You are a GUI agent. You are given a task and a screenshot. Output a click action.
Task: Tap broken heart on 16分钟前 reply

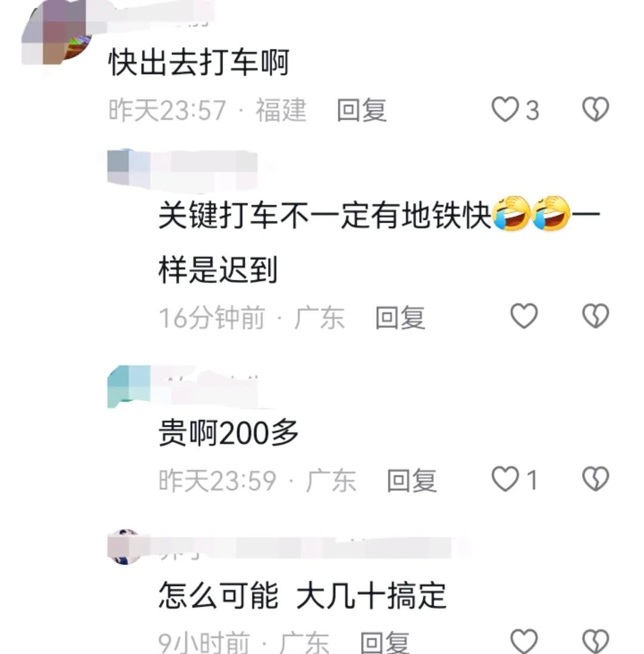tap(595, 316)
